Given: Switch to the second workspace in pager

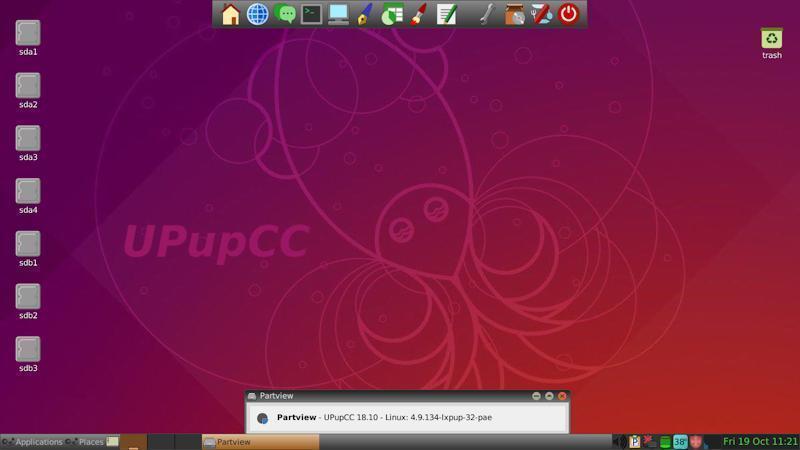Looking at the screenshot, I should point(161,442).
